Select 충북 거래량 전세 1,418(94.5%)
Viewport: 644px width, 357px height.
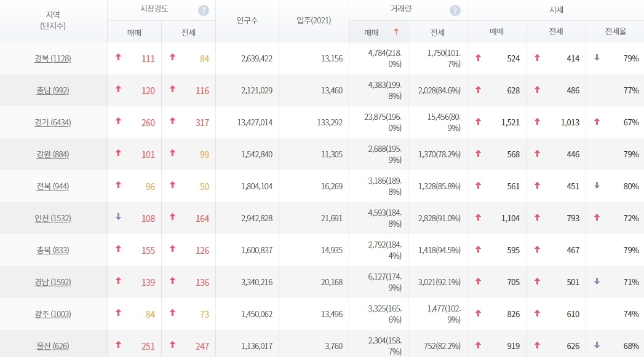[x=439, y=251]
